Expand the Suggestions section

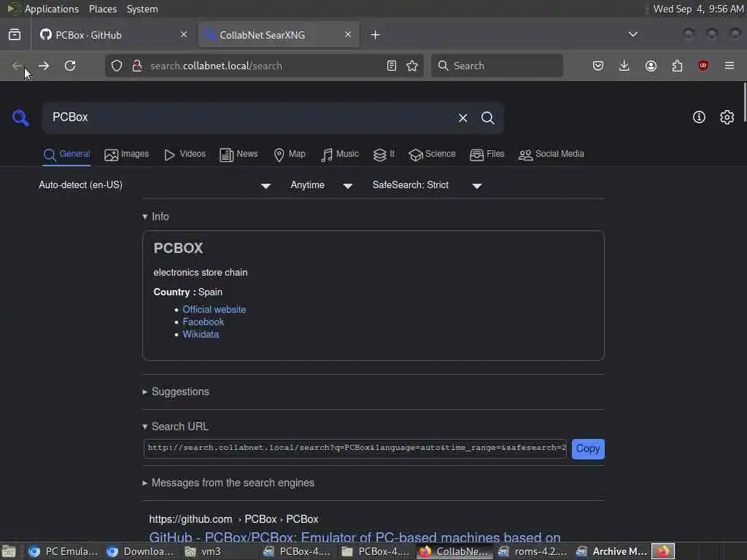point(176,392)
